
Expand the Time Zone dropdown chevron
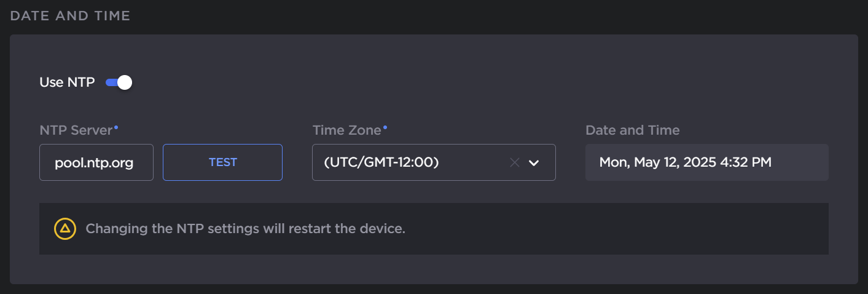pyautogui.click(x=534, y=162)
